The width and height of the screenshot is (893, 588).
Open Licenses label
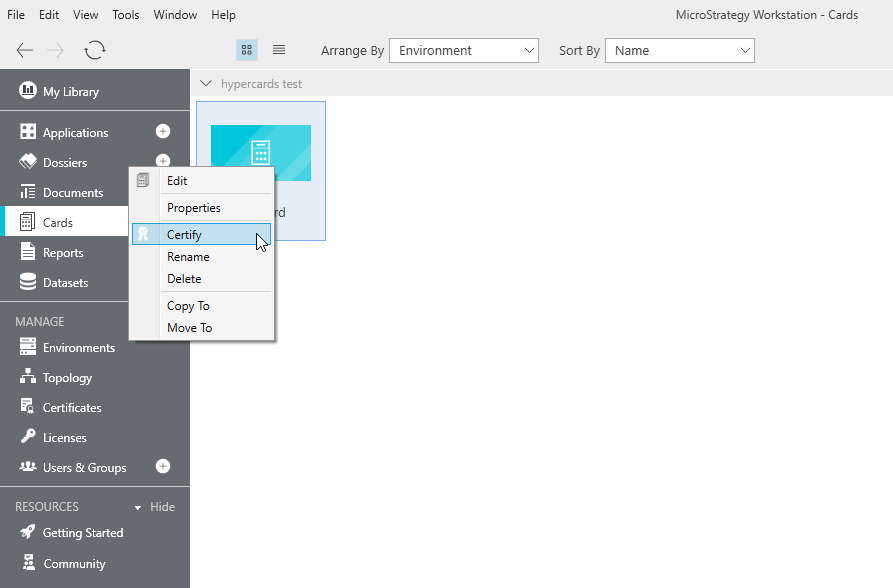click(x=64, y=438)
